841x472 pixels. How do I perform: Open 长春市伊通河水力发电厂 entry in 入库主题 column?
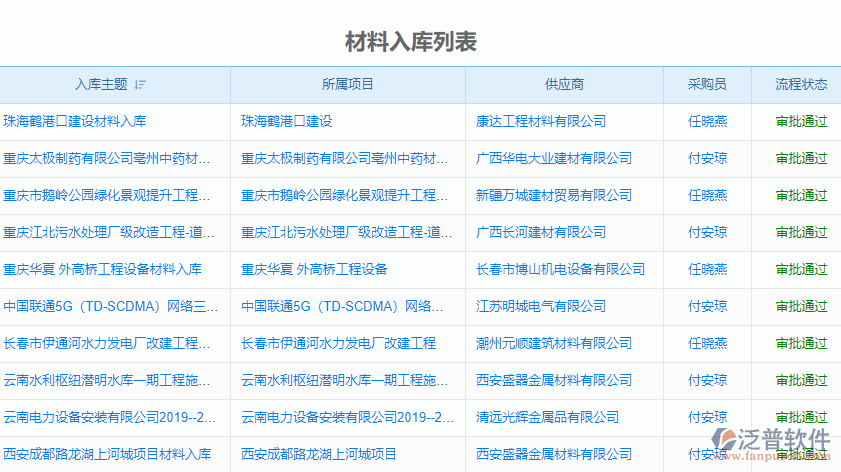(x=107, y=344)
